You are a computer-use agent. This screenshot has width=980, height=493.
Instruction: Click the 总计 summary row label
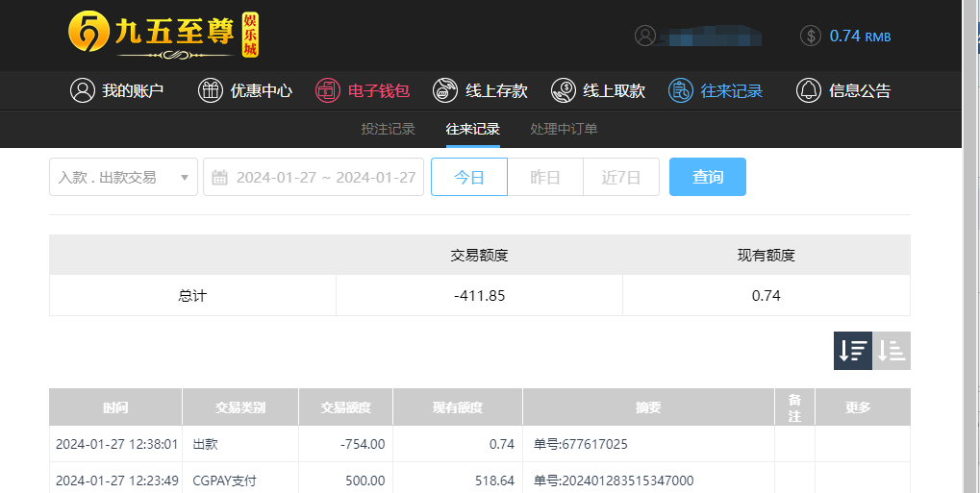point(192,296)
